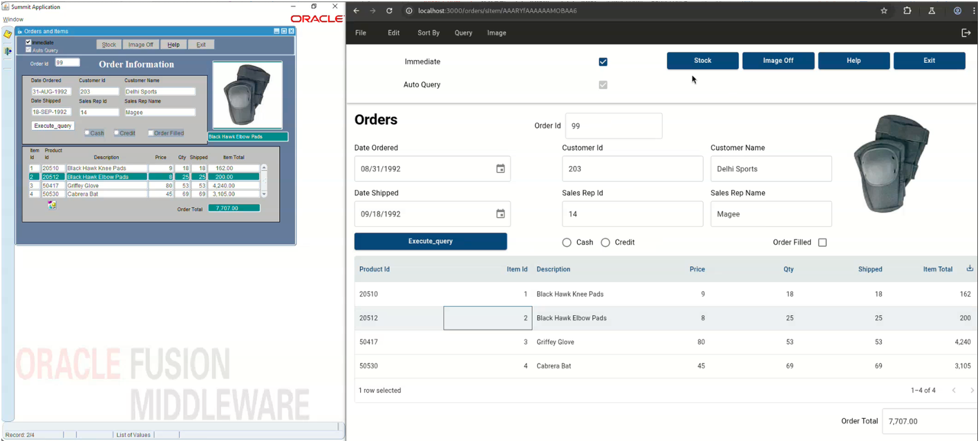Click the browser forward arrow
980x441 pixels.
coord(373,11)
